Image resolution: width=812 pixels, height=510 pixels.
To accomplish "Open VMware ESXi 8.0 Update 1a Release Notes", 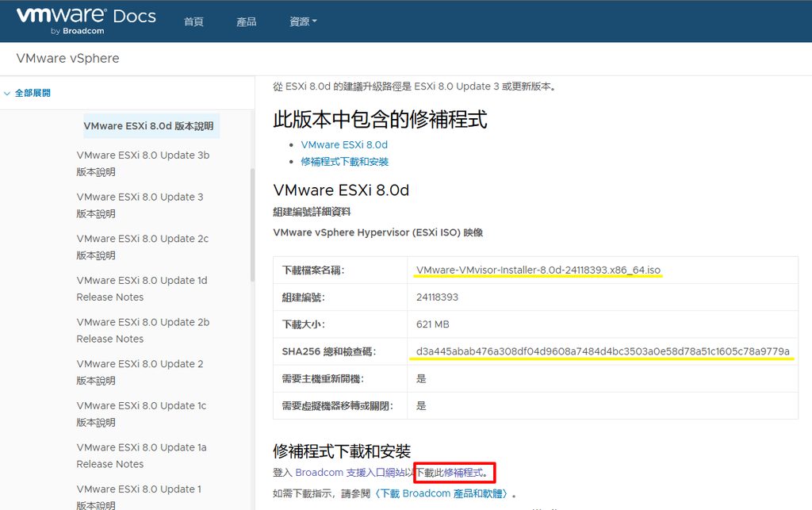I will pos(141,455).
